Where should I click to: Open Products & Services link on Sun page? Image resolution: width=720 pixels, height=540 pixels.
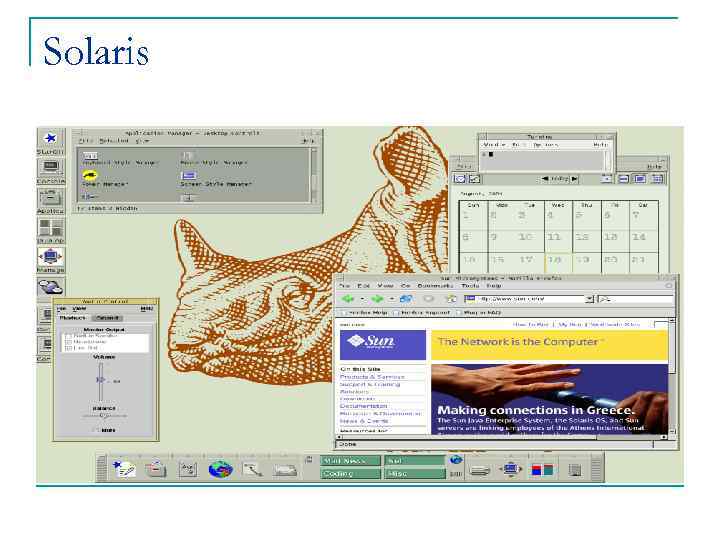pyautogui.click(x=372, y=377)
